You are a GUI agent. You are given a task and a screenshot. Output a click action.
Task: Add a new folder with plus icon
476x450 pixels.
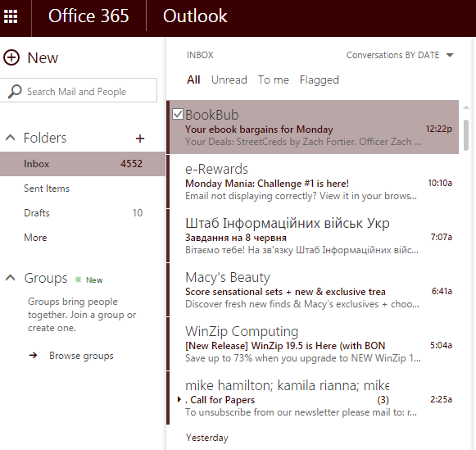tap(139, 139)
